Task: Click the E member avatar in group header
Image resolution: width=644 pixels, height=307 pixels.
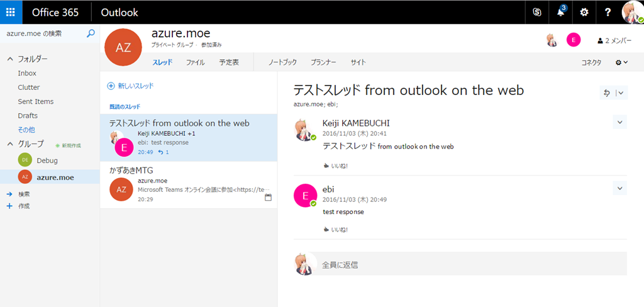Action: [x=574, y=40]
